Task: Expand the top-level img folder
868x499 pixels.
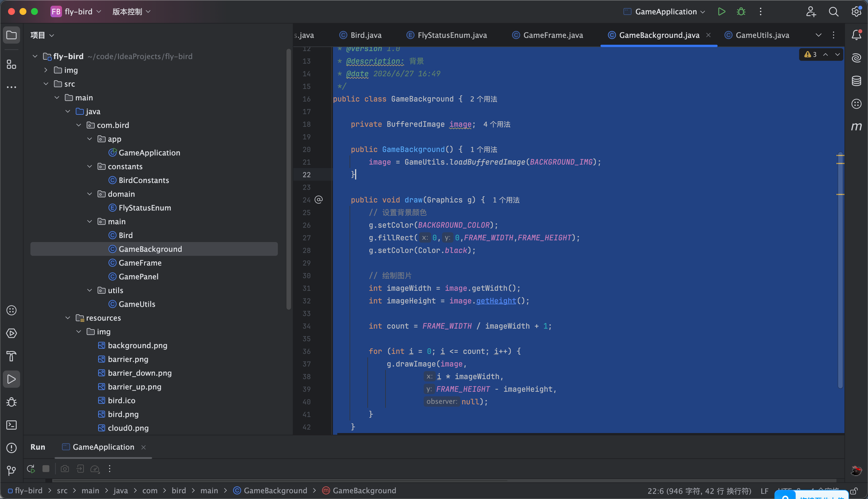Action: click(x=46, y=70)
